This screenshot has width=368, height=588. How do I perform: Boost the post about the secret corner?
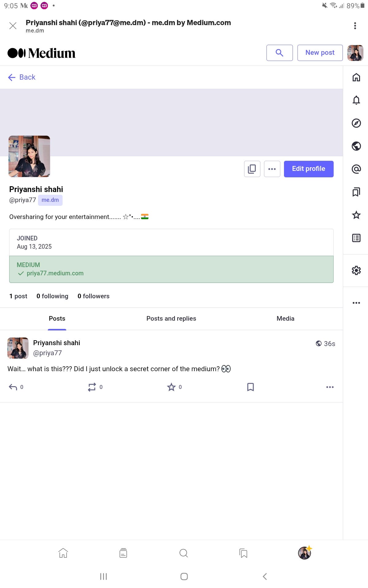pos(93,387)
